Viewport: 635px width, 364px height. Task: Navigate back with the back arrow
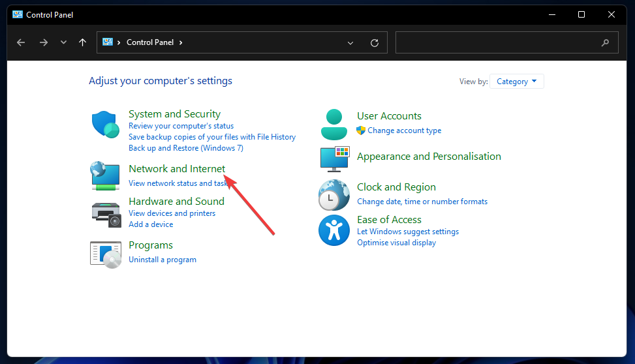pos(21,42)
